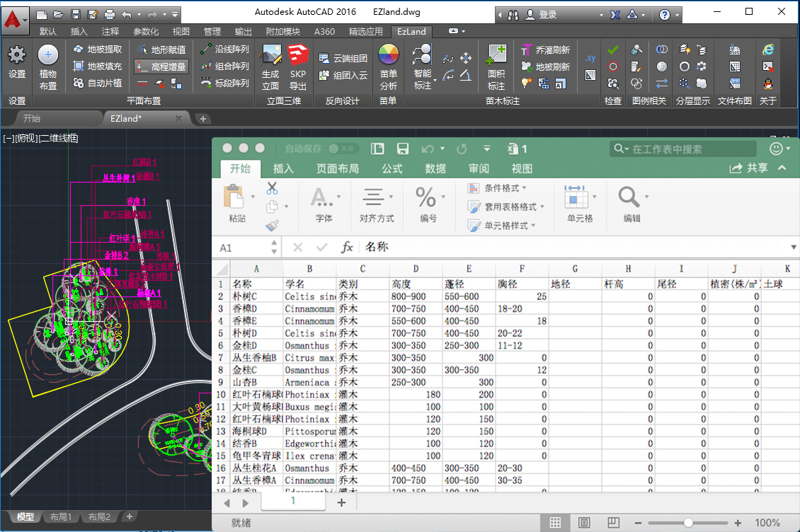Screen dimensions: 800x532
Task: Click the format painter brush in Excel
Action: (x=272, y=225)
